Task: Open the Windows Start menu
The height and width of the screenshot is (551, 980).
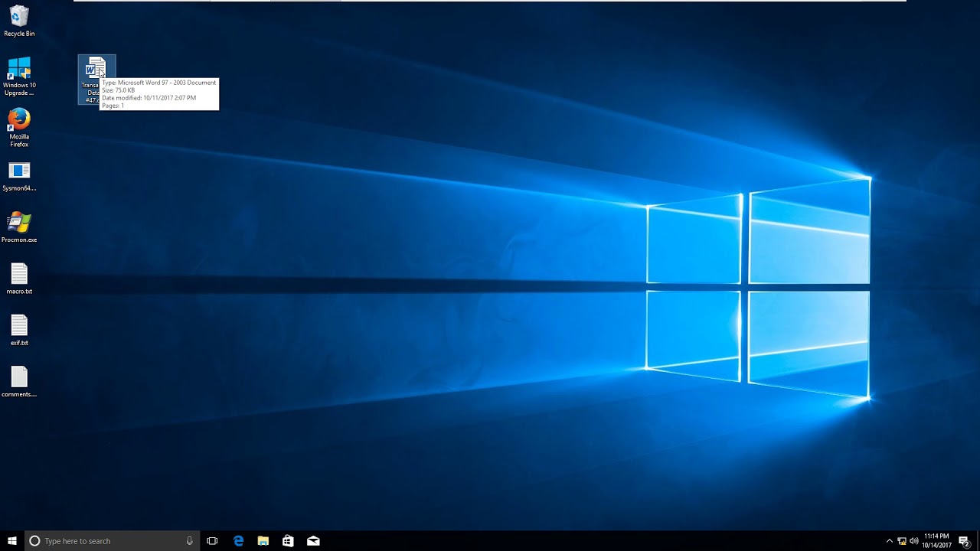Action: 12,541
